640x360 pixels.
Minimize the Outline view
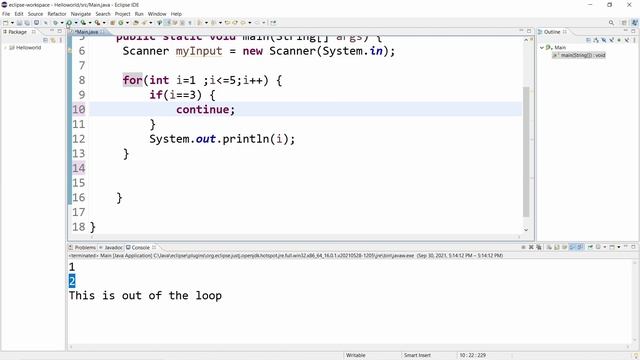click(626, 31)
